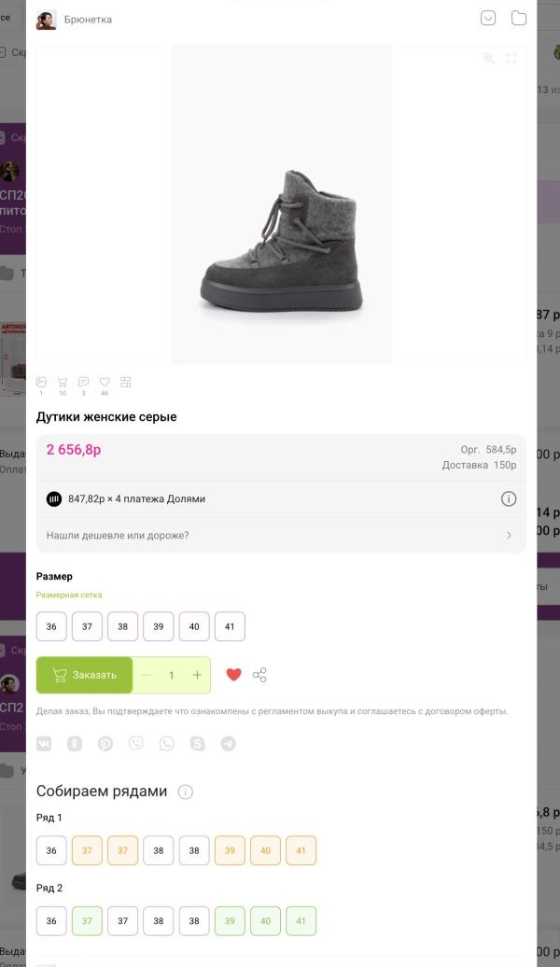
Task: Open the folder icon in header
Action: pos(519,19)
